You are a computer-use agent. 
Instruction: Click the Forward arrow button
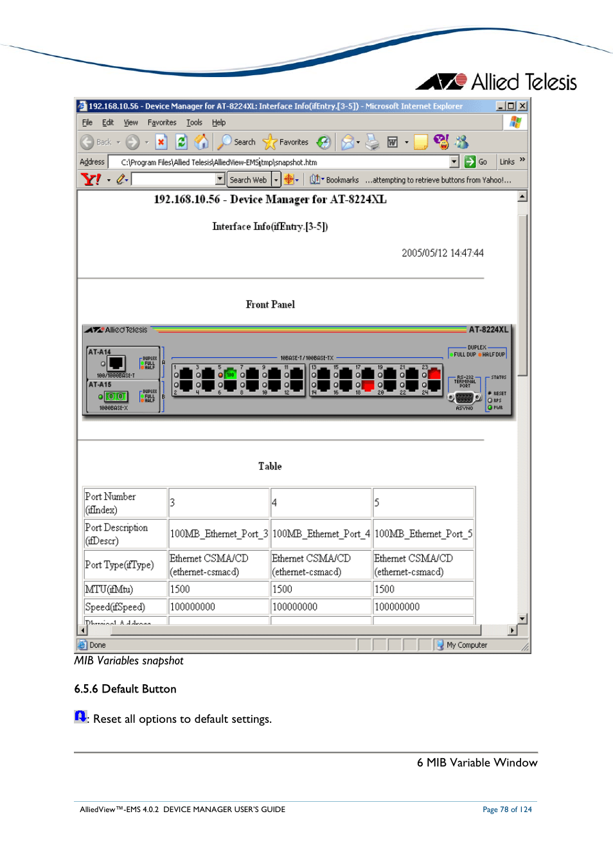[x=132, y=142]
